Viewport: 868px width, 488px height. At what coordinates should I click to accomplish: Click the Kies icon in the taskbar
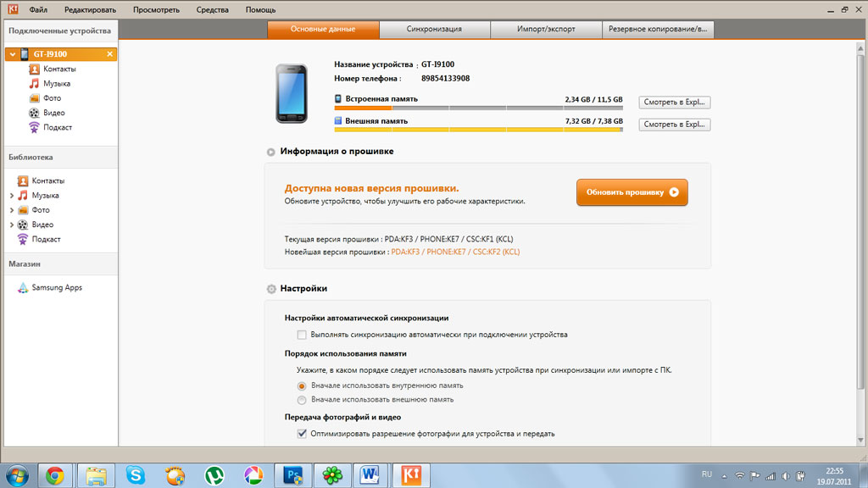tap(411, 475)
